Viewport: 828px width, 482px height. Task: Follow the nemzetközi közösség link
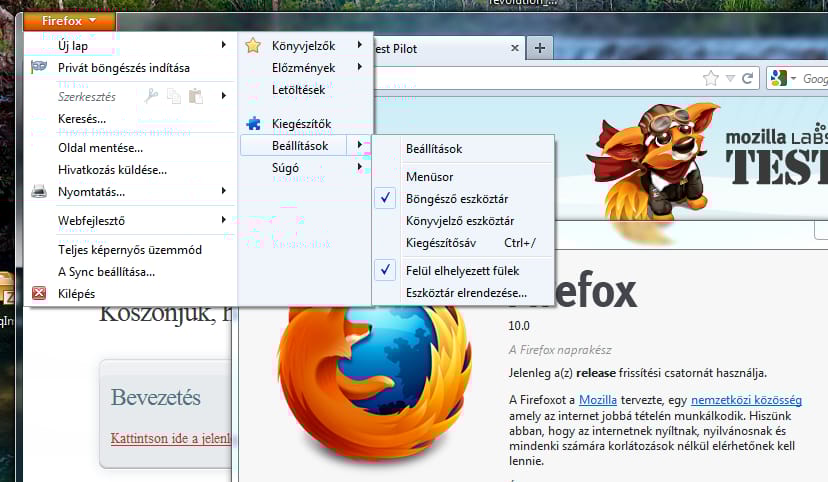pyautogui.click(x=746, y=400)
